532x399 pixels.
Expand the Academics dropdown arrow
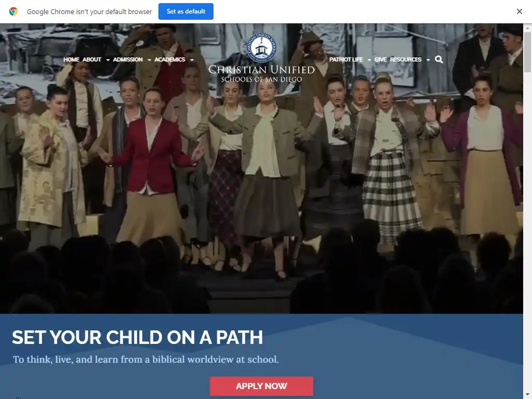192,60
